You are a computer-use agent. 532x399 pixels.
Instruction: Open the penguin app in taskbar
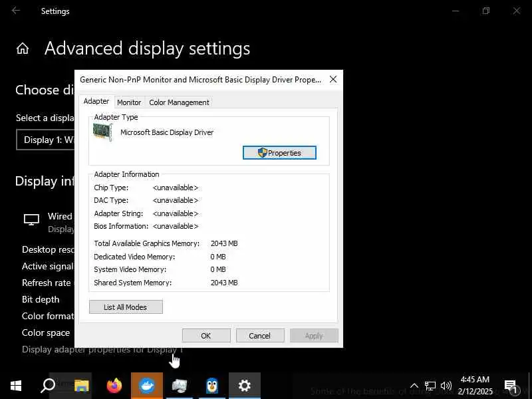pos(212,386)
